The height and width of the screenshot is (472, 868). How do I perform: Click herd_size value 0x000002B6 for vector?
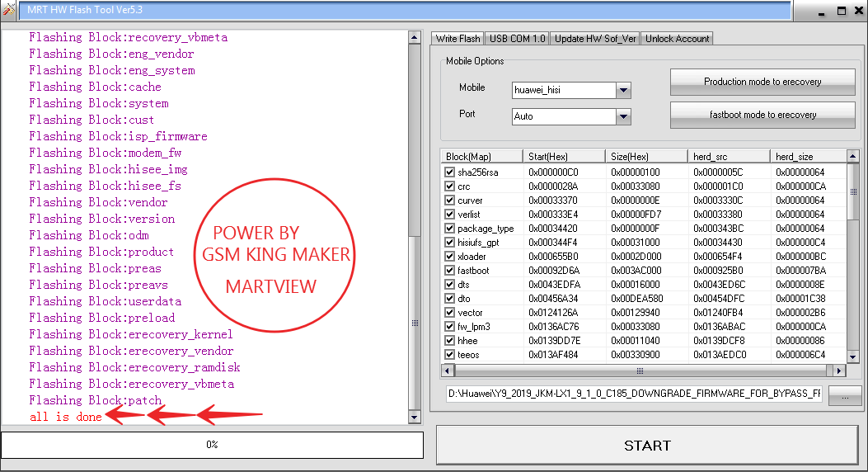click(x=800, y=313)
